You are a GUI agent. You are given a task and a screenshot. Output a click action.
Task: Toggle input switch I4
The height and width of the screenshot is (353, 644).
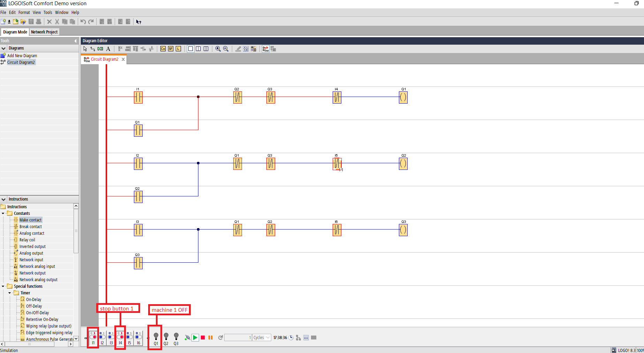120,337
